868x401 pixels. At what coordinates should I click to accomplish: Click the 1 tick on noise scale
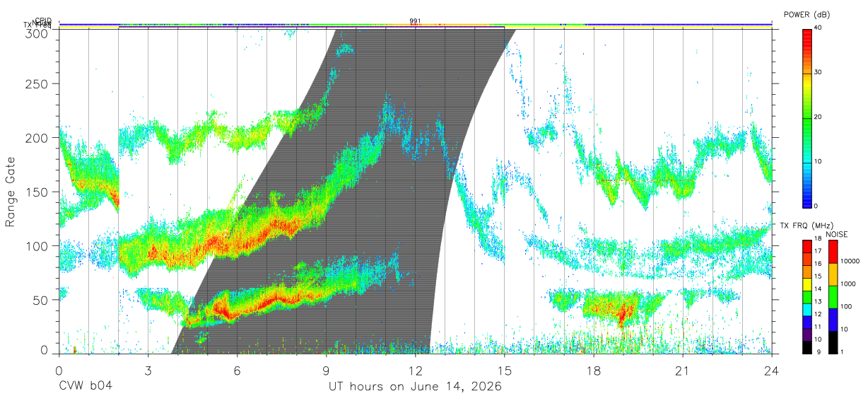click(x=842, y=351)
